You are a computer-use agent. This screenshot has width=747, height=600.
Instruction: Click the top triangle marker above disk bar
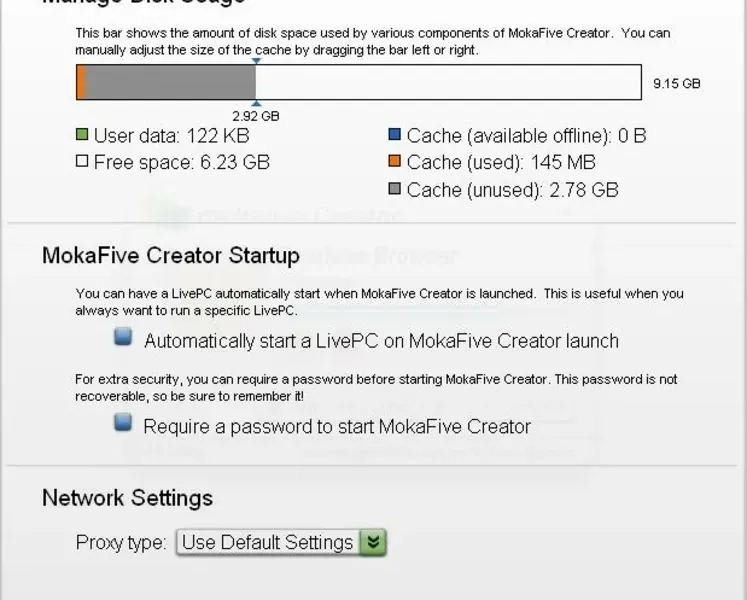[256, 61]
